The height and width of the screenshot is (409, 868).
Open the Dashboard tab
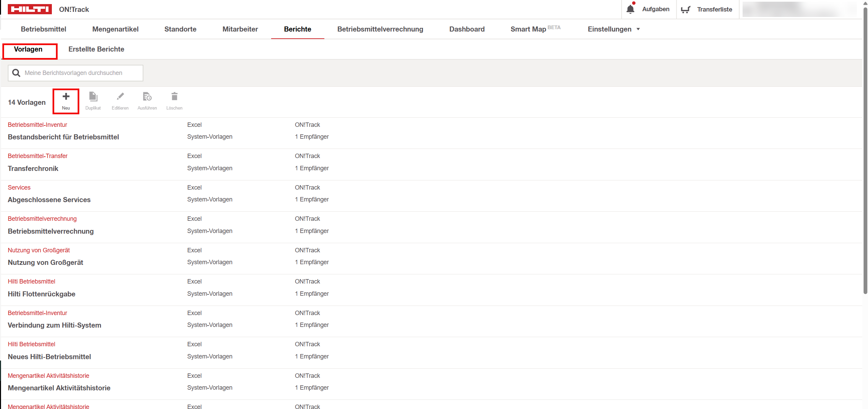point(467,29)
